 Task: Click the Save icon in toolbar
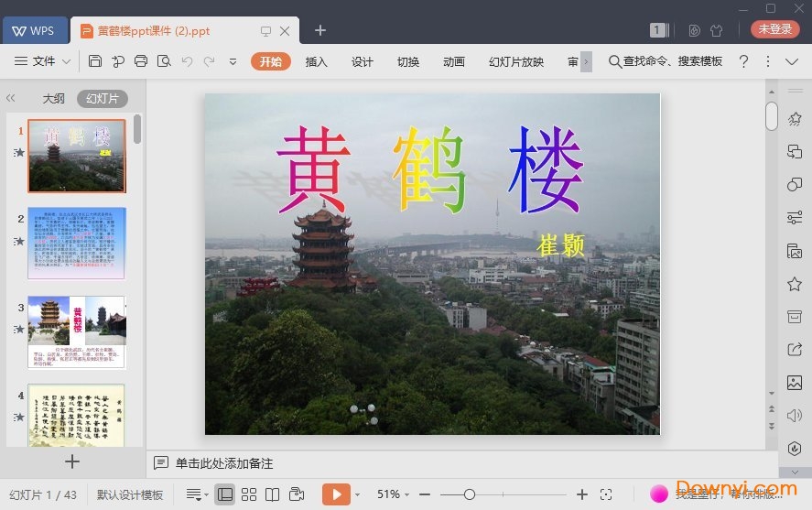click(95, 61)
